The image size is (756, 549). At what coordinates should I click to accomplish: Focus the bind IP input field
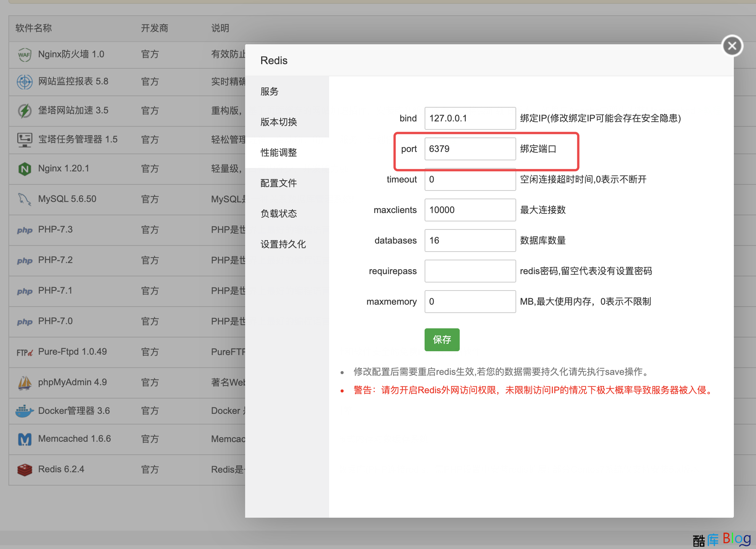pyautogui.click(x=470, y=118)
